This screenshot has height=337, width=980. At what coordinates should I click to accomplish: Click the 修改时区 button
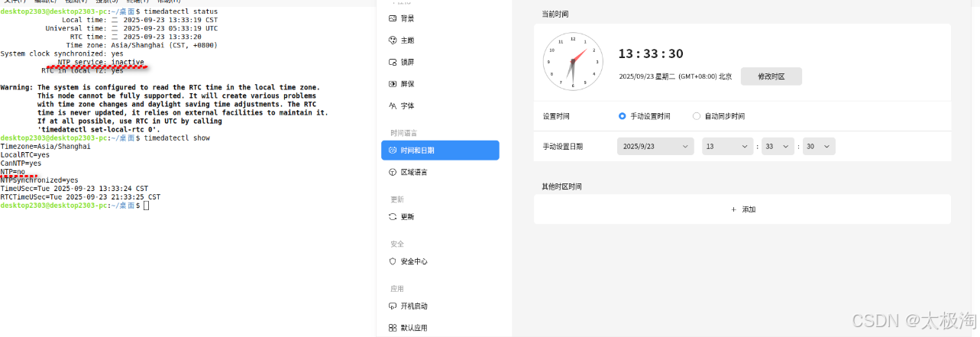coord(771,76)
